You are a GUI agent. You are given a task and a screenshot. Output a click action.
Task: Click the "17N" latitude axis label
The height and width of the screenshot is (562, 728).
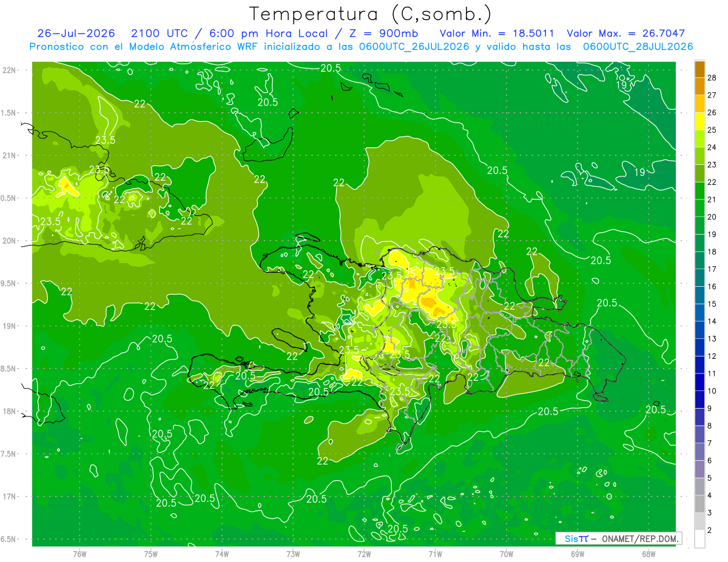(x=8, y=497)
